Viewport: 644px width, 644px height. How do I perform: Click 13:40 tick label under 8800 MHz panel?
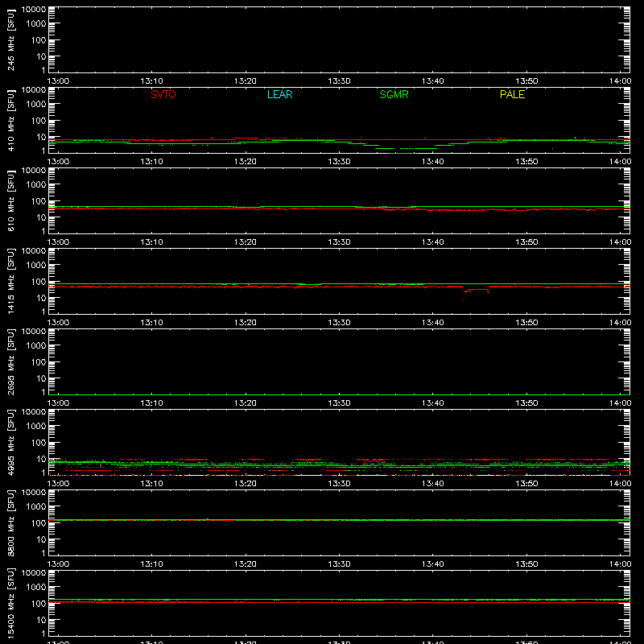pos(432,564)
